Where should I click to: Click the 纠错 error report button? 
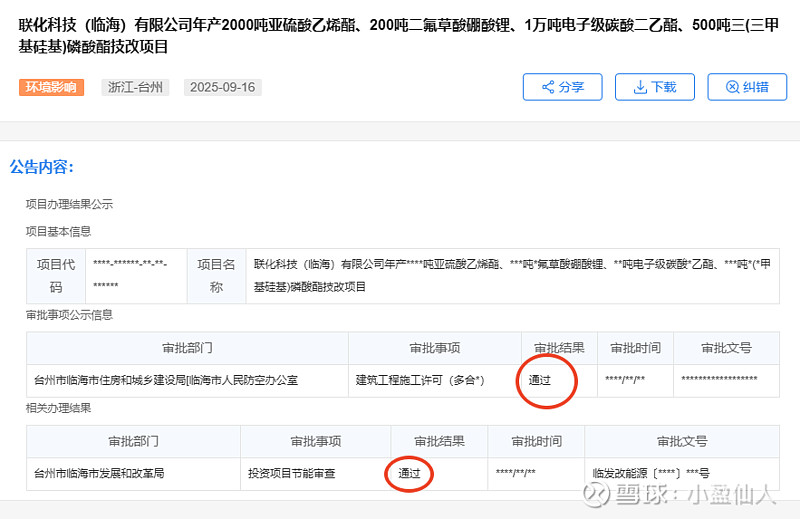[747, 87]
